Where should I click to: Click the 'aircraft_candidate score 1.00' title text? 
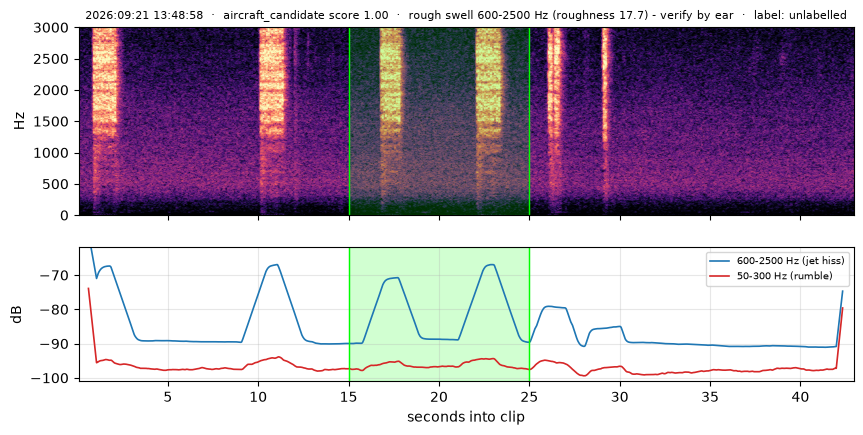[305, 15]
